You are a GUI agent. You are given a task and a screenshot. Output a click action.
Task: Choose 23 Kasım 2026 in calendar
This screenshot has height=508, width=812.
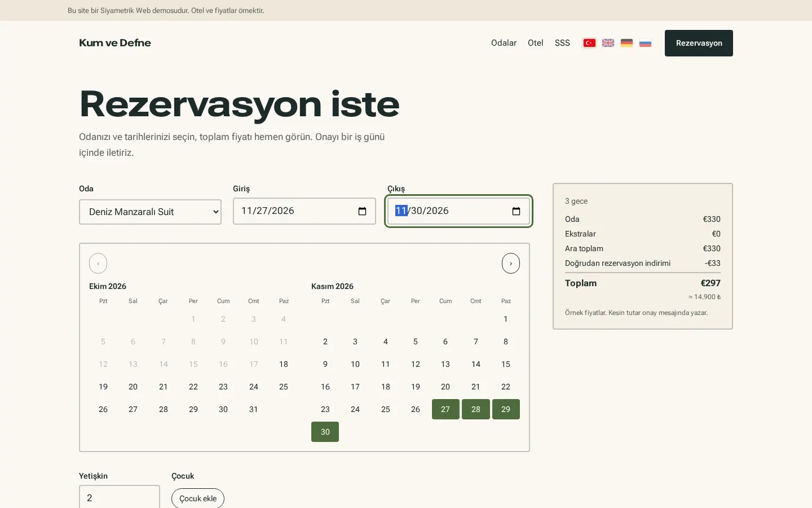pos(325,409)
